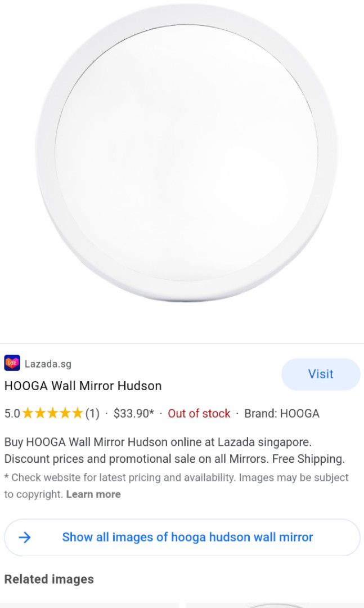Click the (1) review count
The height and width of the screenshot is (608, 364).
[92, 413]
